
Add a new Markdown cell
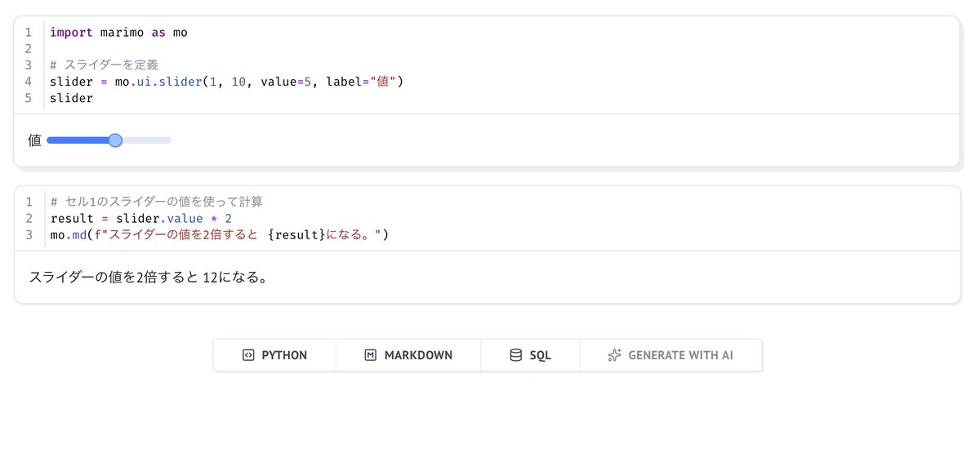[408, 355]
